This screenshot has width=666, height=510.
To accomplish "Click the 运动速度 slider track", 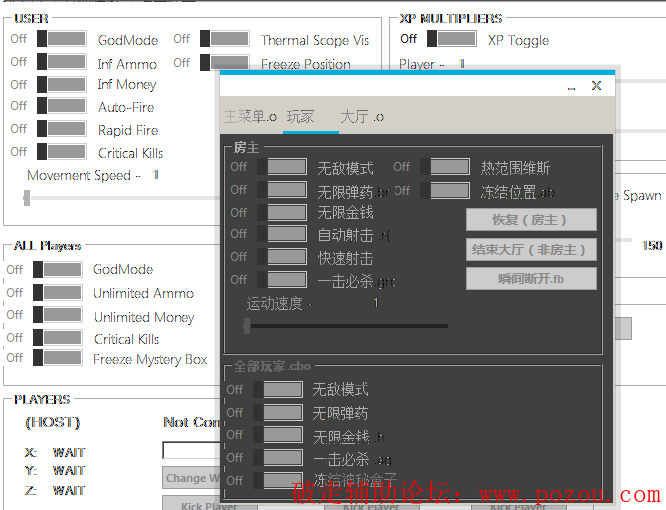I will (346, 325).
